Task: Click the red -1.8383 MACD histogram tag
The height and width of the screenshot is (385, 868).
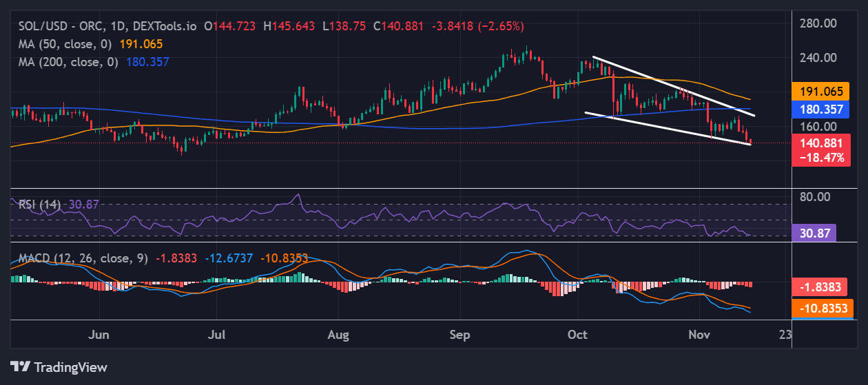Action: pos(822,287)
